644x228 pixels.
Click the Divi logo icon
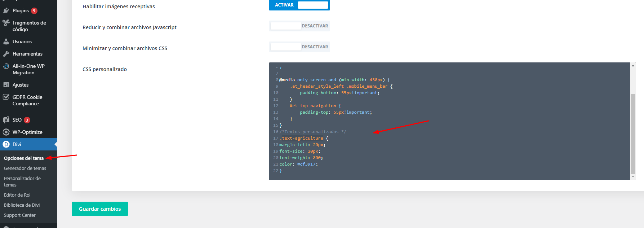tap(6, 144)
